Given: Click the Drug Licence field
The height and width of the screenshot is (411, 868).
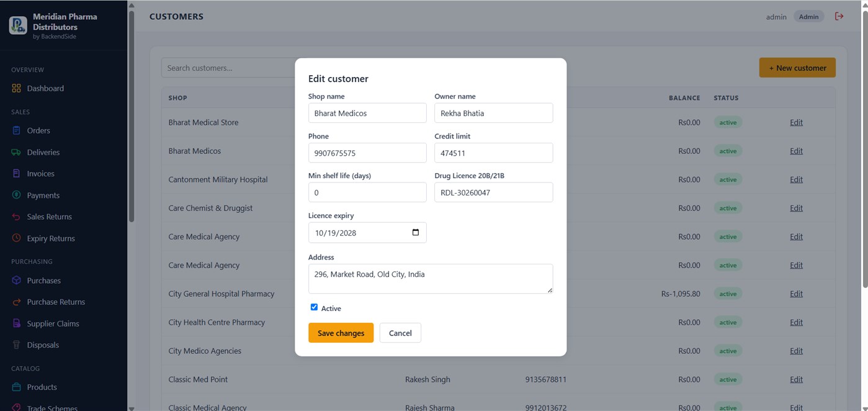Looking at the screenshot, I should [493, 192].
